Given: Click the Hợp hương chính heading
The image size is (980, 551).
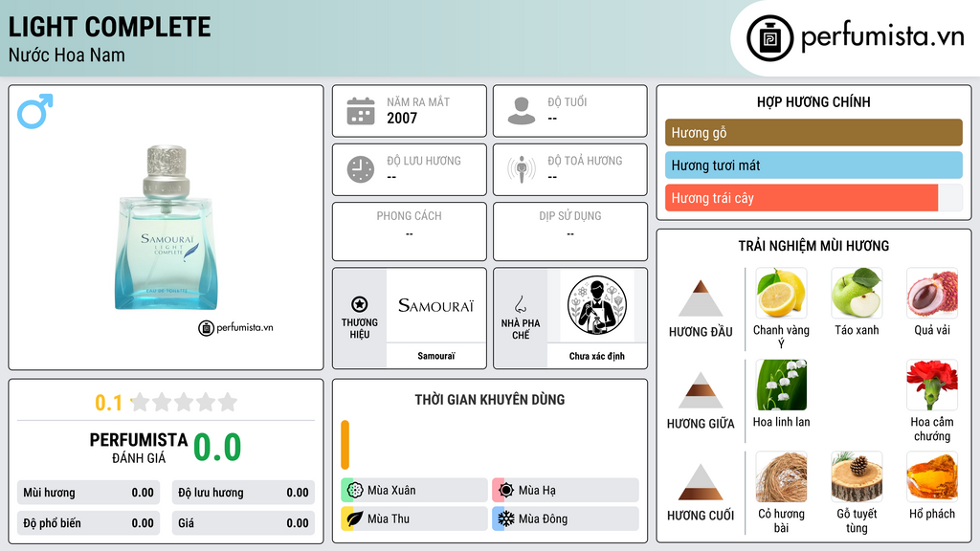Looking at the screenshot, I should (813, 101).
